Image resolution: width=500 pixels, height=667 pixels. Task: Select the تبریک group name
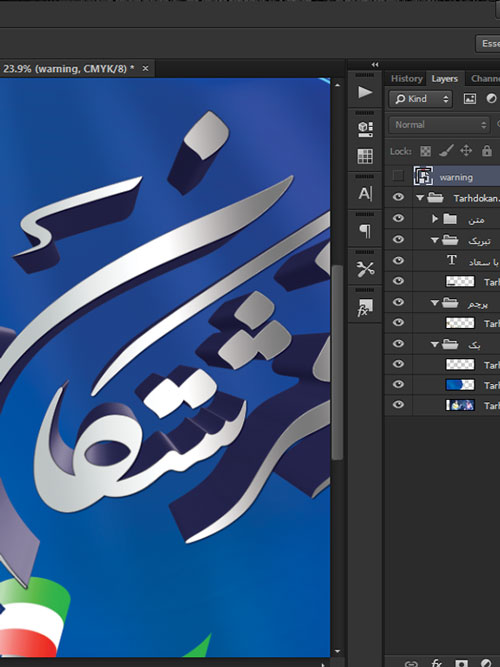pyautogui.click(x=479, y=241)
